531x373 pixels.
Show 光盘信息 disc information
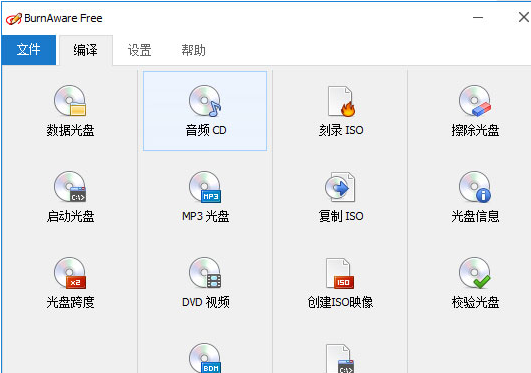(475, 197)
